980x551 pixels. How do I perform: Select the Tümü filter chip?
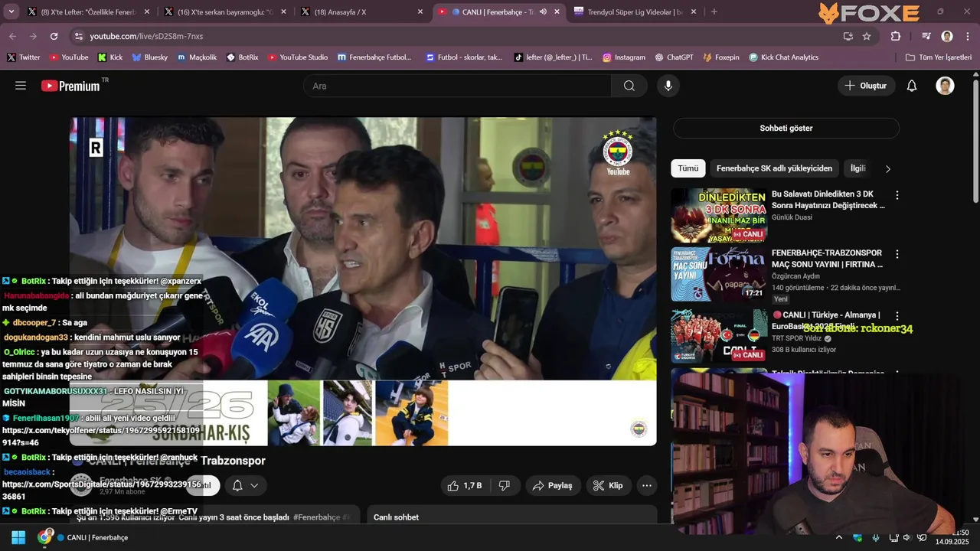688,168
